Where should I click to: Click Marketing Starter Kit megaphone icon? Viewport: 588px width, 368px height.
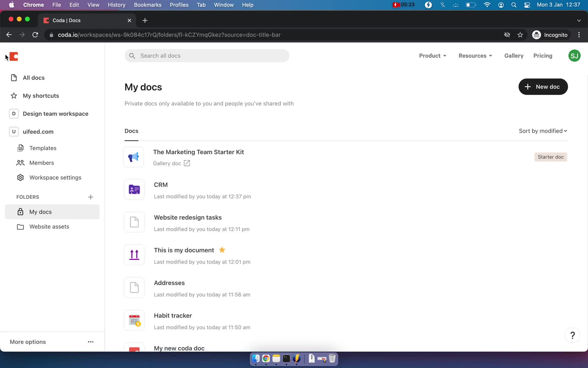coord(134,157)
